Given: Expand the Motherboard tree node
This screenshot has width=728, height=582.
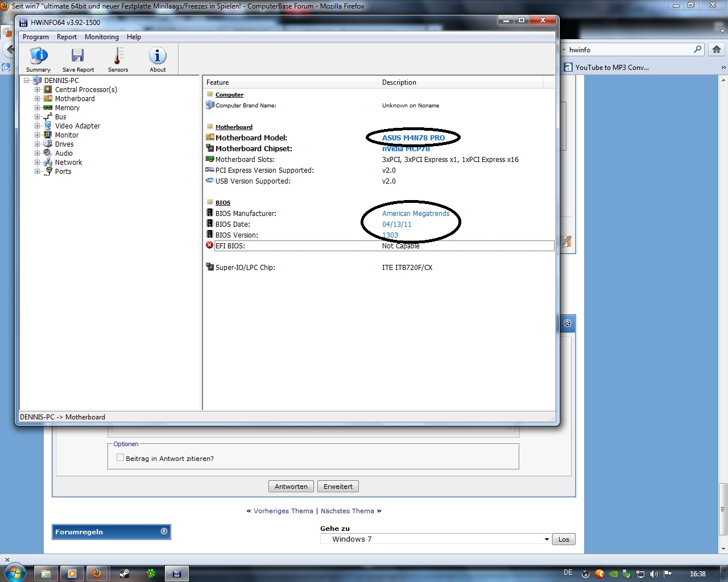Looking at the screenshot, I should click(x=37, y=99).
